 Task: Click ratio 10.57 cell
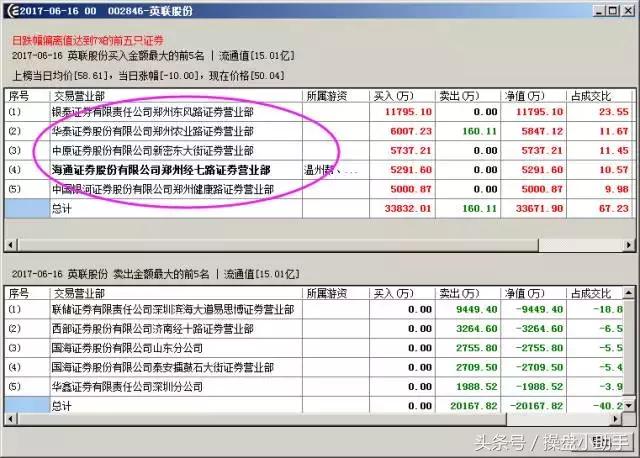tap(614, 170)
